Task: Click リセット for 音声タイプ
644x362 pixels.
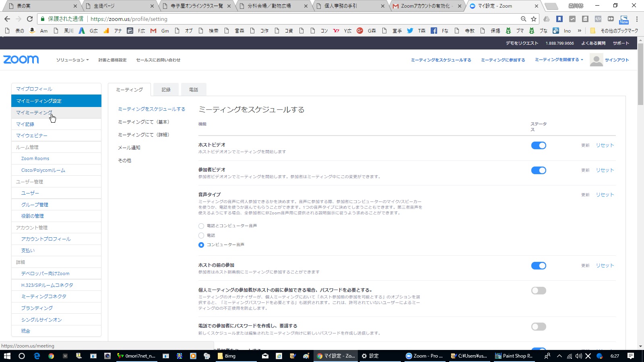Action: click(x=605, y=195)
